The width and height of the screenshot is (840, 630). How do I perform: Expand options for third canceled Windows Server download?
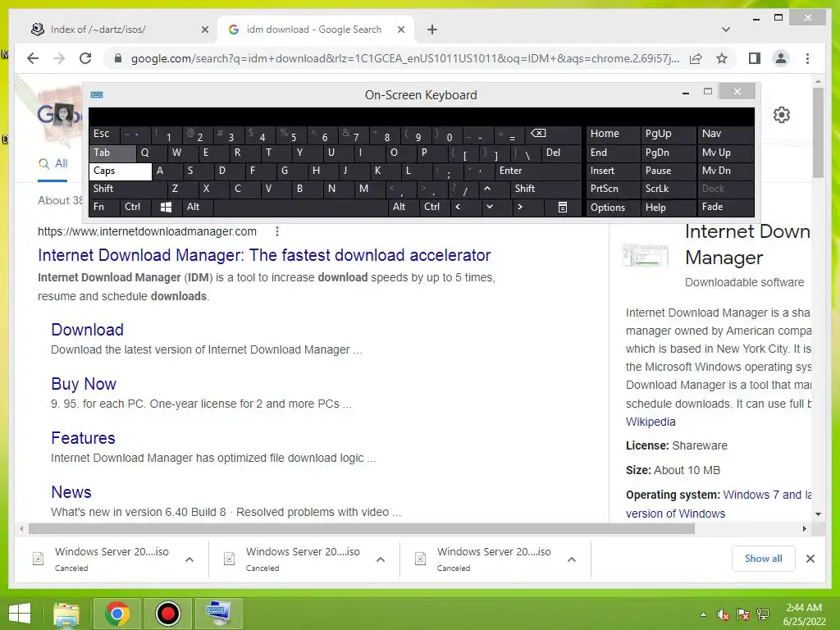pos(572,559)
